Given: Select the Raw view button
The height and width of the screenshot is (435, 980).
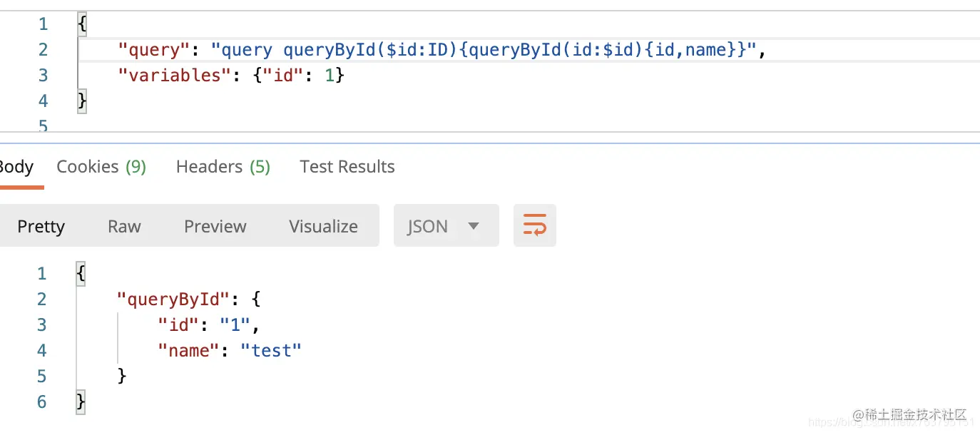Looking at the screenshot, I should [124, 226].
